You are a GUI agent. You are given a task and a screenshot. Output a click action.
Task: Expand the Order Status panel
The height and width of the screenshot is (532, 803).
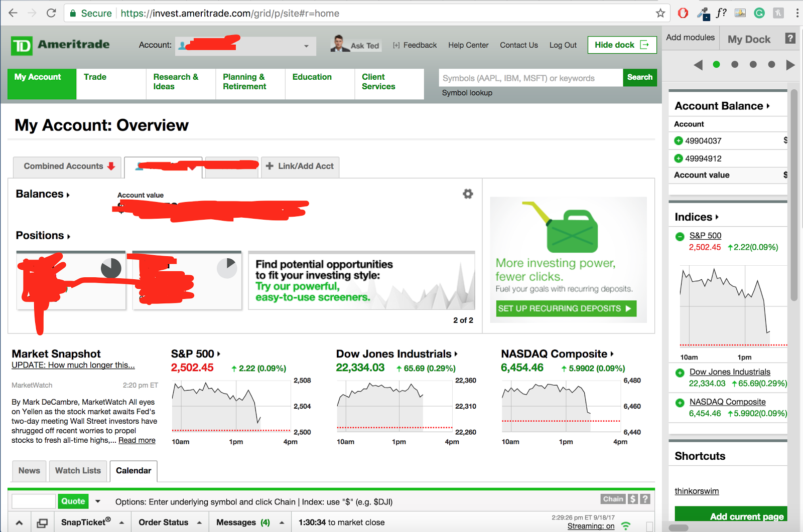point(170,522)
